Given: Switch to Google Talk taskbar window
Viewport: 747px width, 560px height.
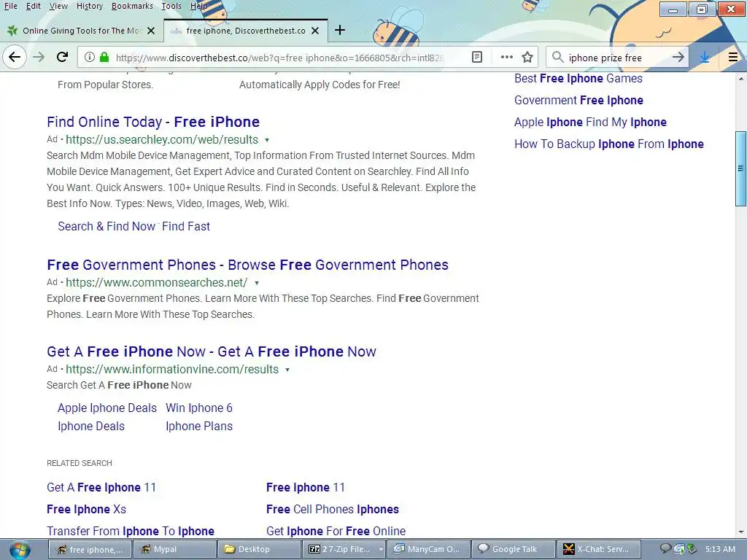Looking at the screenshot, I should coord(514,550).
